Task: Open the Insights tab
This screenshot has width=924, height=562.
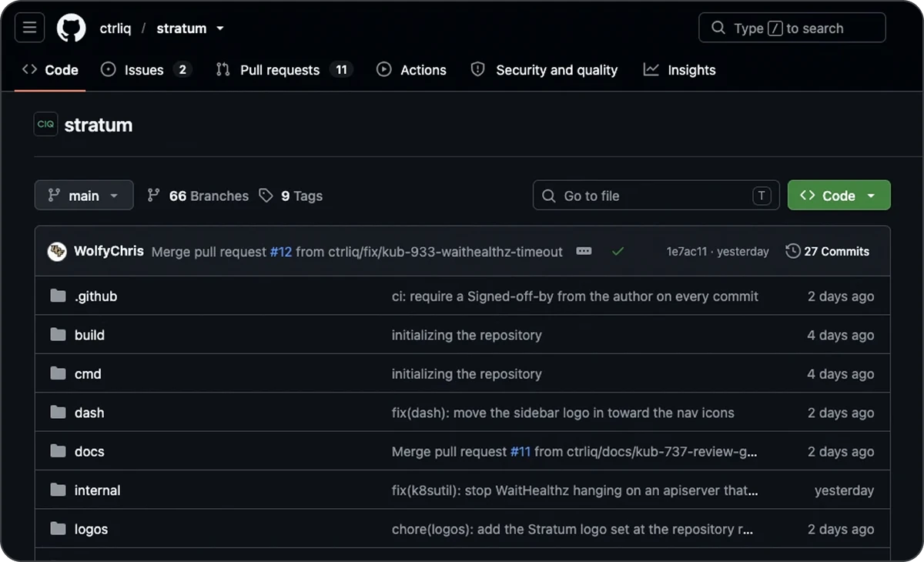Action: (680, 70)
